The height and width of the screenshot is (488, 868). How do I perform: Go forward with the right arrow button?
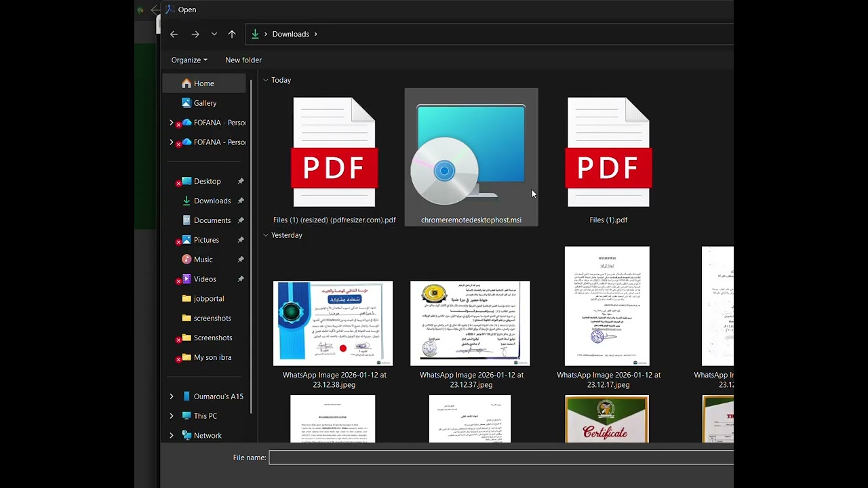[195, 34]
